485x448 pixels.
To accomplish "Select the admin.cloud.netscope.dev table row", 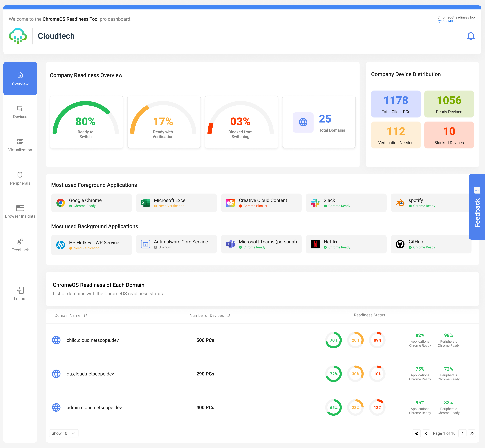I will tap(94, 408).
